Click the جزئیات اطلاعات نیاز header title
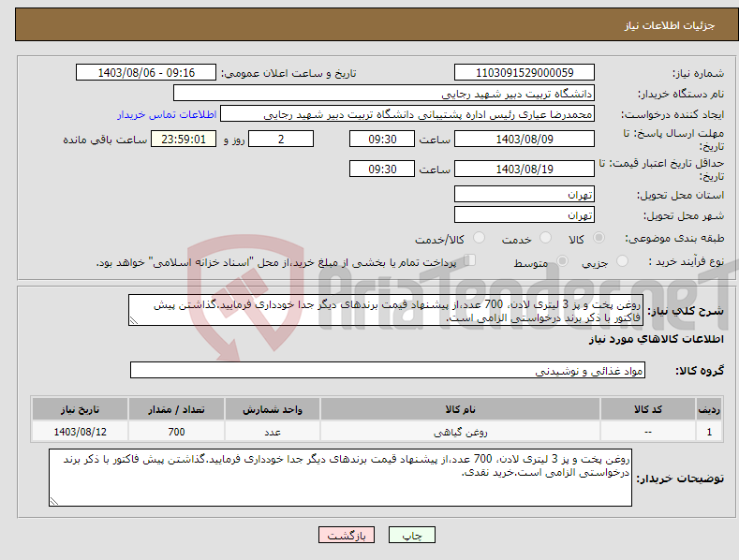This screenshot has height=560, width=739. [x=670, y=25]
